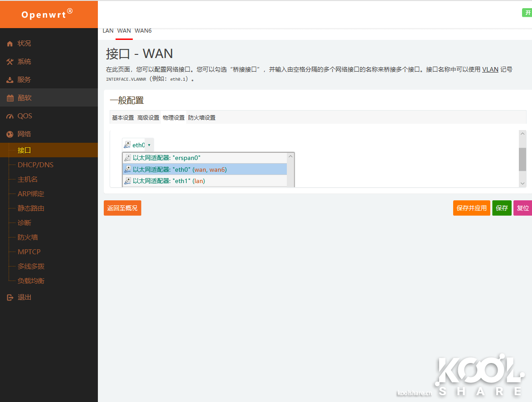Open the 高级设置 settings tab

pos(148,118)
